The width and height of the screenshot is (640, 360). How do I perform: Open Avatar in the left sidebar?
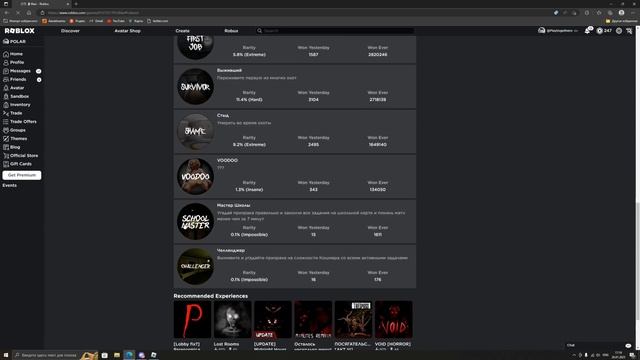13,88
